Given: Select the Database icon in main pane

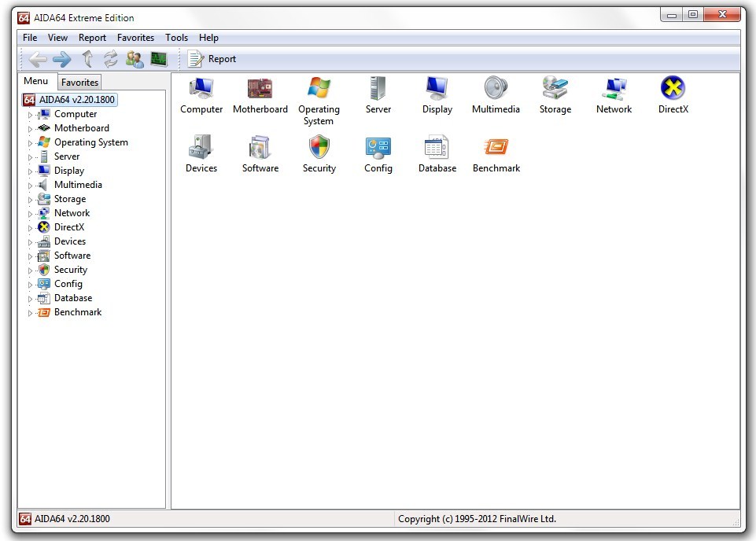Looking at the screenshot, I should point(437,147).
